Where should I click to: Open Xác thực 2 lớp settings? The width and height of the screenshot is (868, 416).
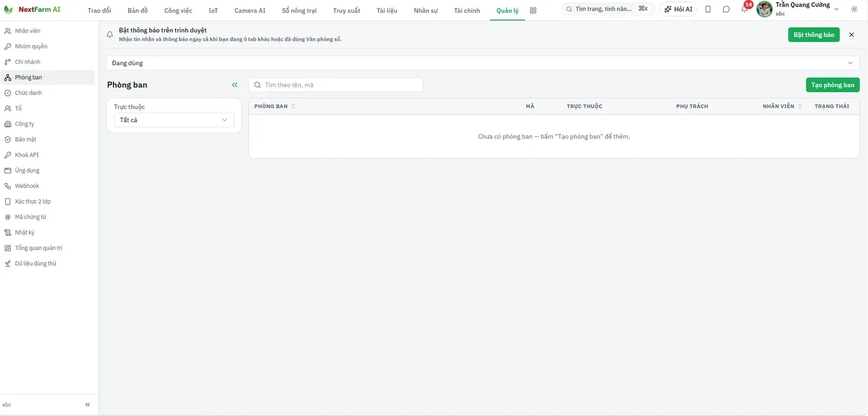point(47,201)
